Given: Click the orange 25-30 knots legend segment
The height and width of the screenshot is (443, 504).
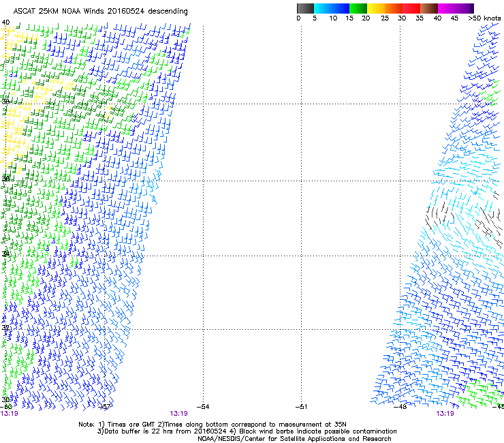Looking at the screenshot, I should click(x=394, y=8).
